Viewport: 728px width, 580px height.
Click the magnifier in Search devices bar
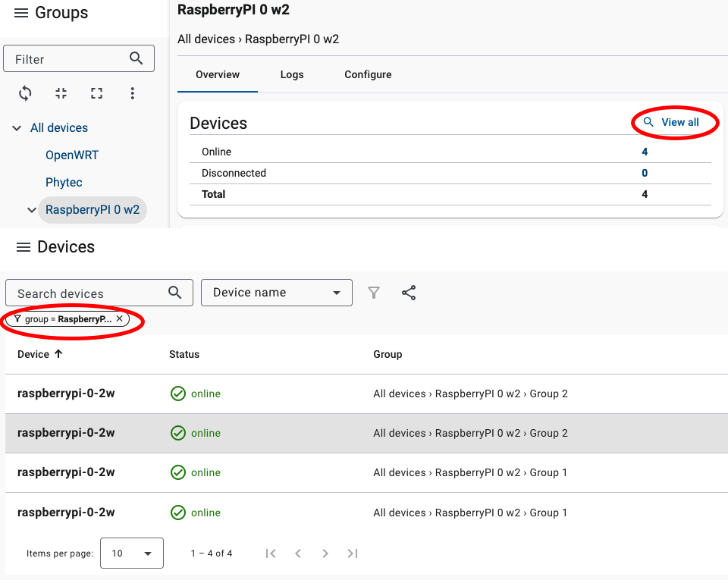[174, 293]
